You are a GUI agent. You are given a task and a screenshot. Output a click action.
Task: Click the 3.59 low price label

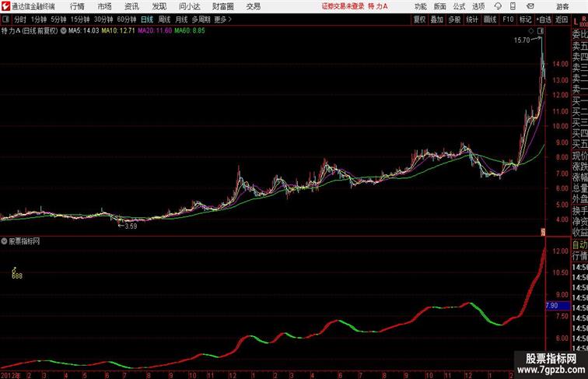[x=131, y=226]
